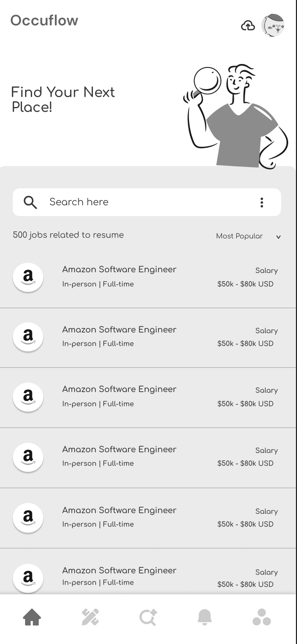Image resolution: width=297 pixels, height=644 pixels.
Task: Click the fourth job's Amazon logo
Action: [28, 457]
